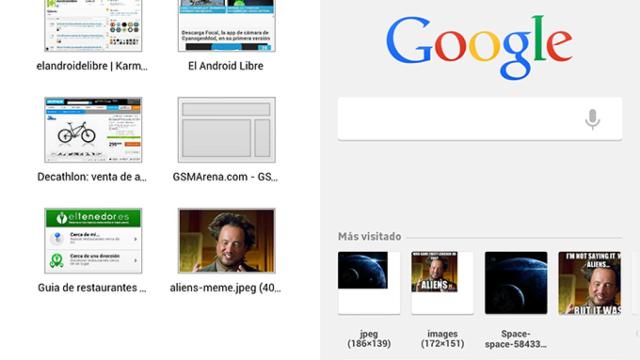Open most visited images (172×151) aliens tile

(442, 283)
